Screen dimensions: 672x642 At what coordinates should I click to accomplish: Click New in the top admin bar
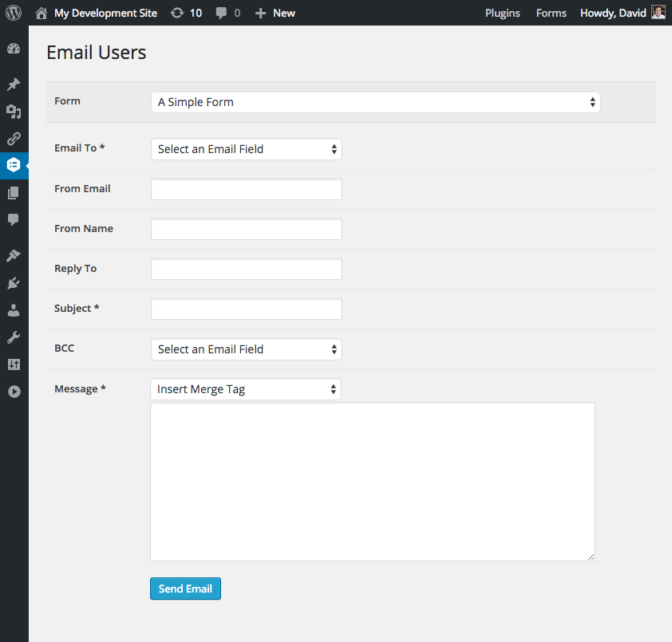point(275,13)
